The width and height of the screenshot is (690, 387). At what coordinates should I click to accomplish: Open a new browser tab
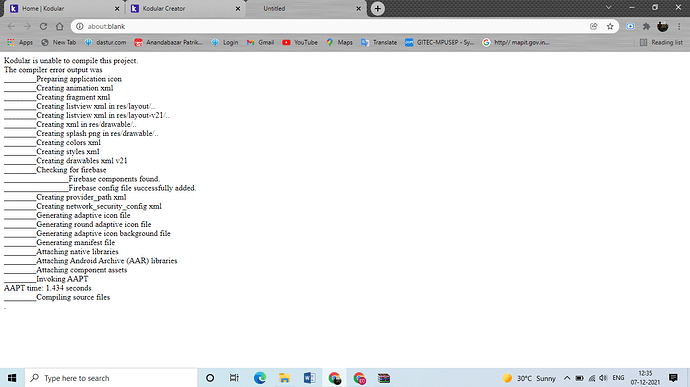[x=378, y=8]
